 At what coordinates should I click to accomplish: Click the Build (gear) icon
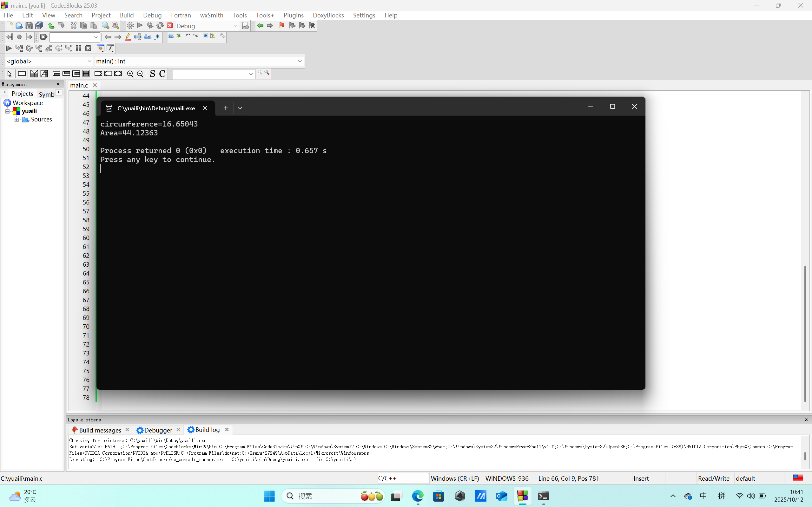point(130,26)
